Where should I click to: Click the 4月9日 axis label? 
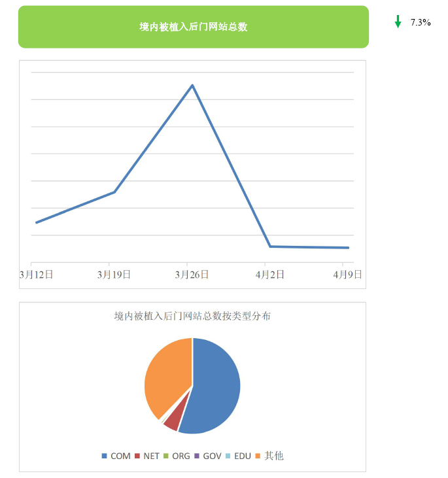click(x=348, y=275)
